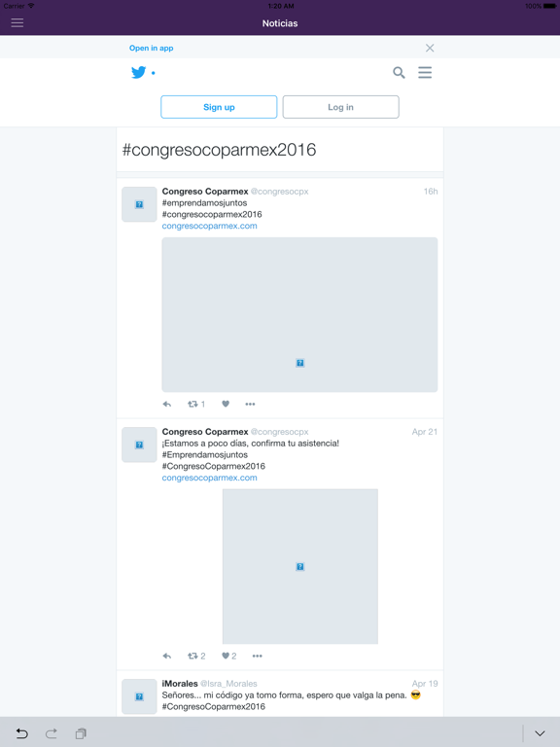Screen dimensions: 560x747
Task: Open more options on Apr 21 tweet
Action: [x=257, y=656]
